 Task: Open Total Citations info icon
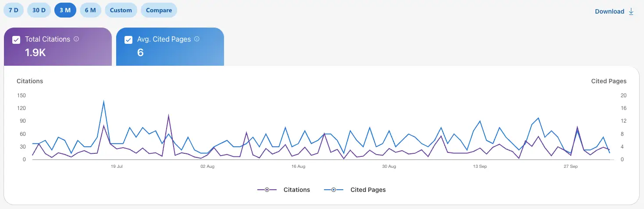[x=76, y=39]
